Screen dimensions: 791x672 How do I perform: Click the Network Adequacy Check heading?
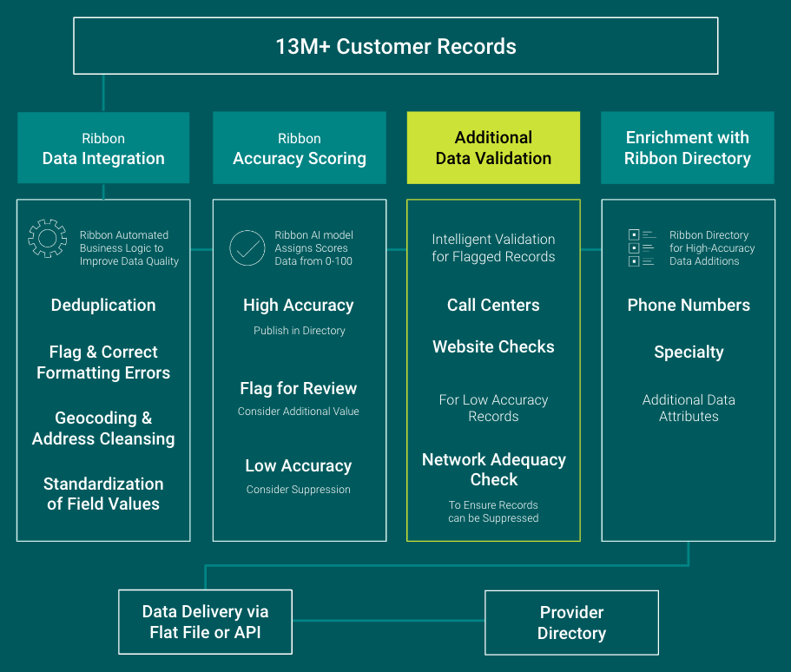click(494, 470)
